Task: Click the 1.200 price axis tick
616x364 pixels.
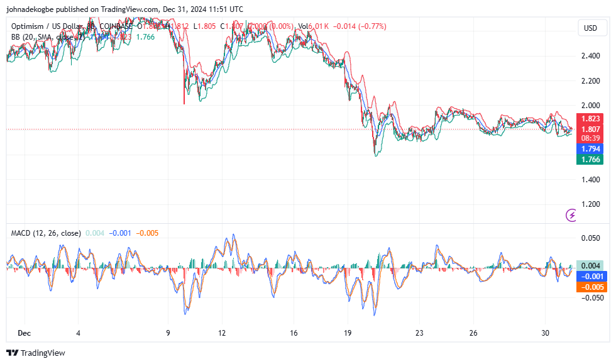Action: 590,204
